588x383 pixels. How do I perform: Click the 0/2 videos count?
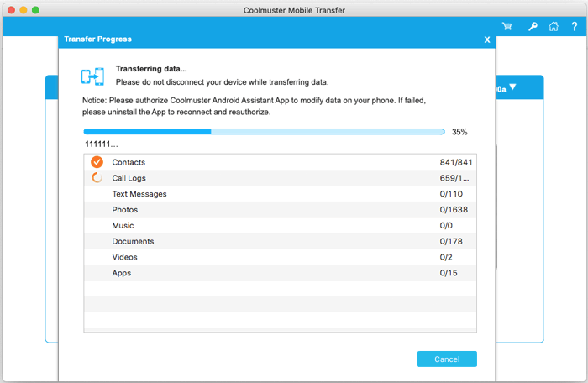(x=446, y=257)
